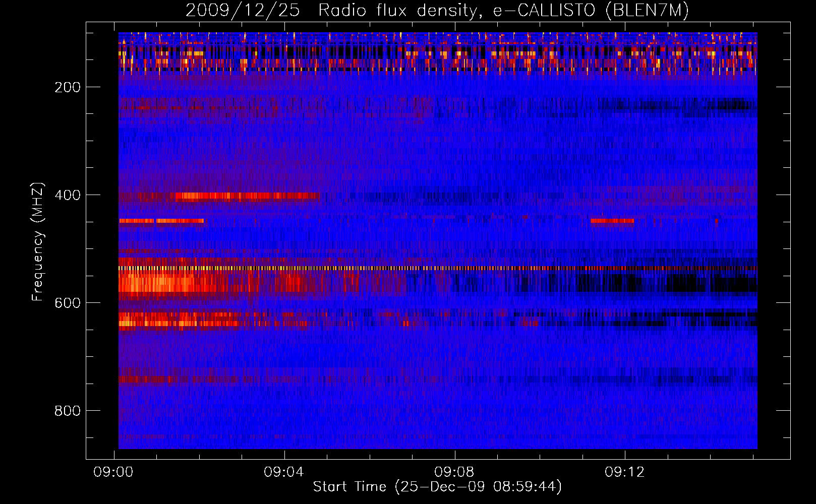Click the '09:04' time tick label

pyautogui.click(x=284, y=472)
